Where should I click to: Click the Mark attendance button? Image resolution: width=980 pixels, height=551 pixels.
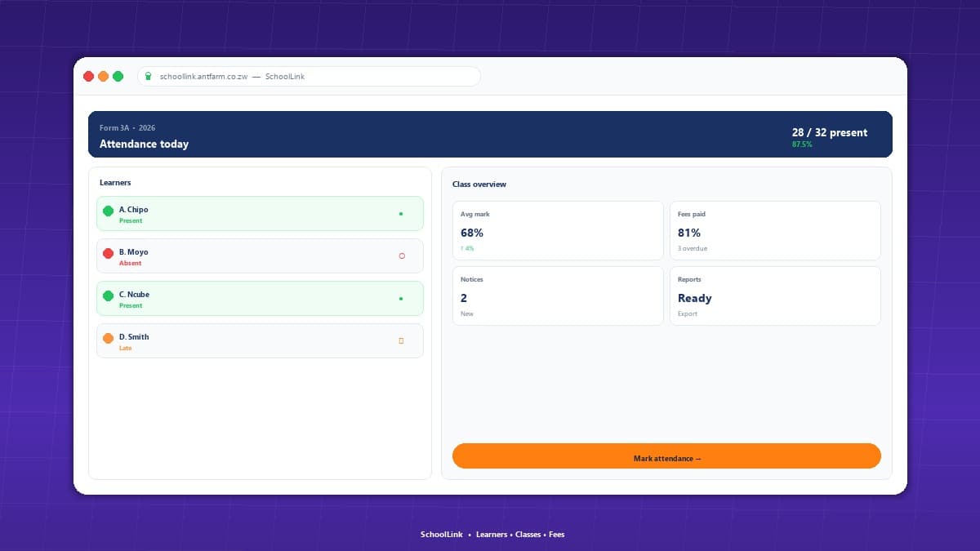(666, 456)
